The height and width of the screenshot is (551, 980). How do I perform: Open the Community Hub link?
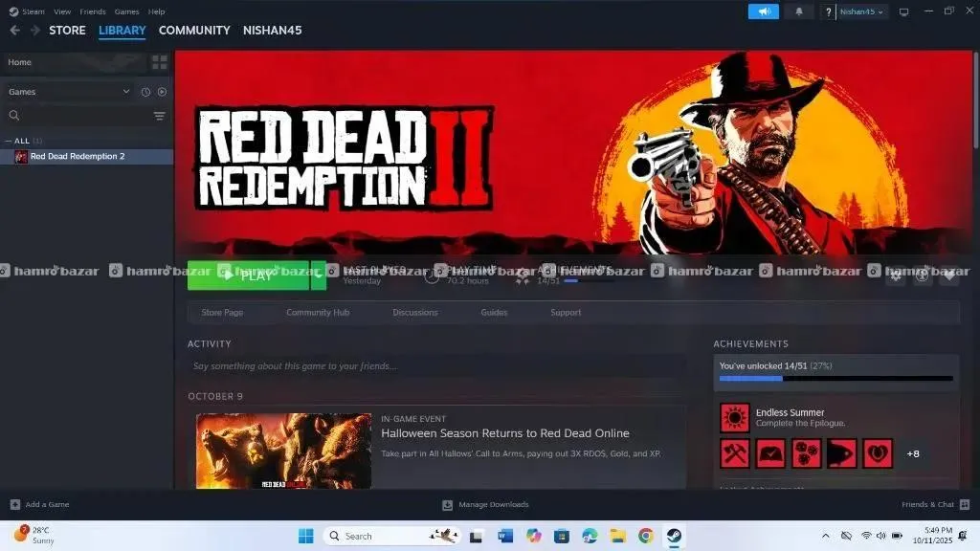(x=318, y=313)
